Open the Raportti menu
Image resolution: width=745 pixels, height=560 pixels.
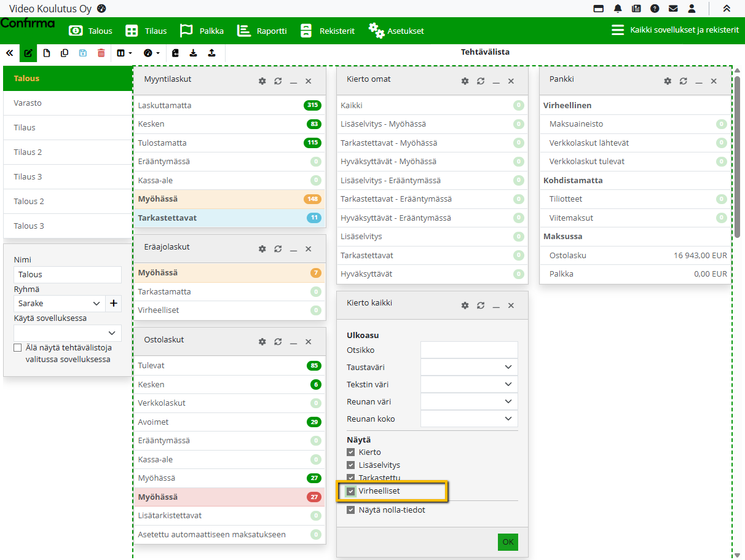point(262,31)
